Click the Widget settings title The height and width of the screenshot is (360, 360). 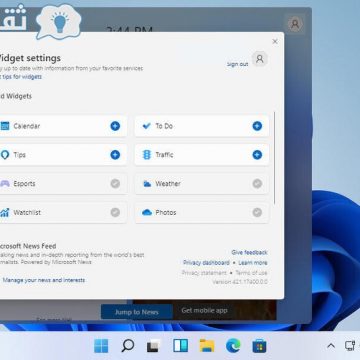(30, 58)
